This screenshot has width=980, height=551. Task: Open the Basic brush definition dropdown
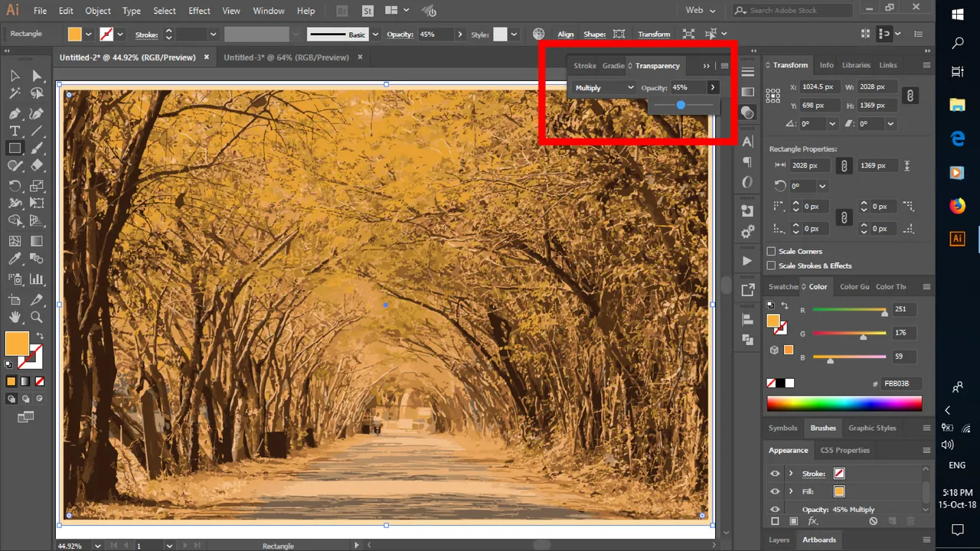[x=375, y=34]
